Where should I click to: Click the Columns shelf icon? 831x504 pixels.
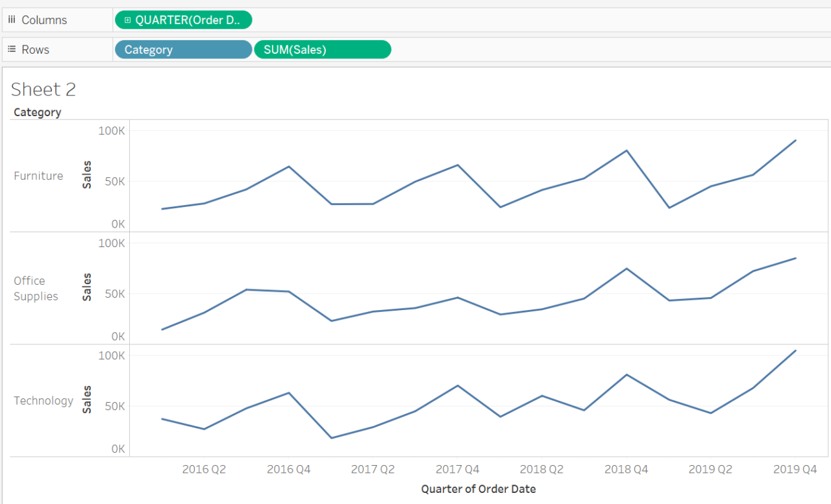(11, 19)
